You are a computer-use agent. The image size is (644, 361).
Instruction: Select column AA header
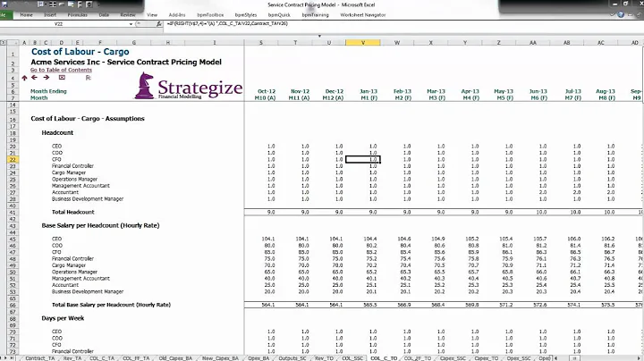tap(533, 42)
